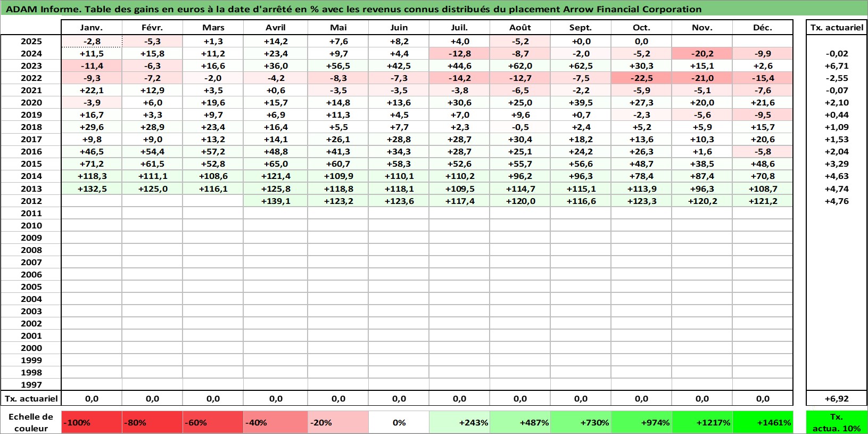Viewport: 868px width, 434px height.
Task: Select the 'Août' column header
Action: pos(520,28)
